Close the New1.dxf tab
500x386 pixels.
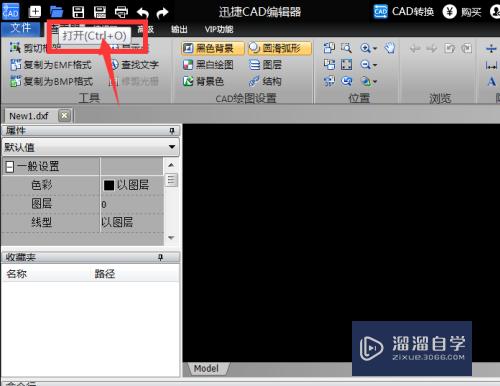pyautogui.click(x=64, y=116)
